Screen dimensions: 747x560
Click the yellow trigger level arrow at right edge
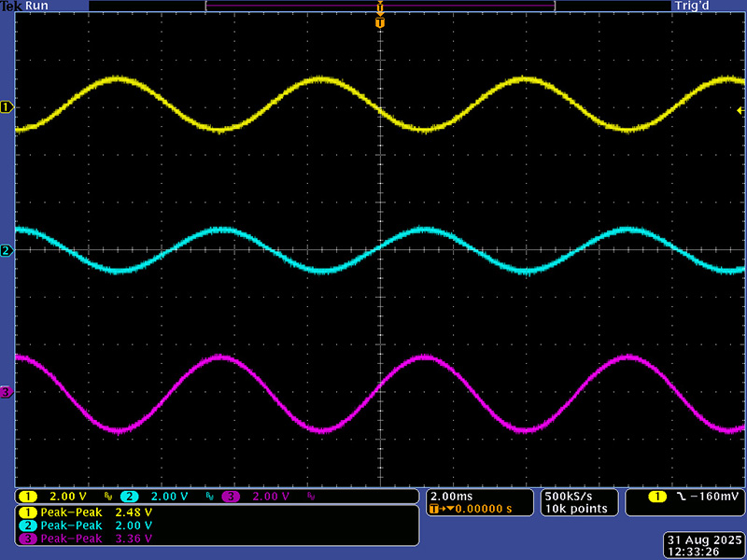pos(740,111)
